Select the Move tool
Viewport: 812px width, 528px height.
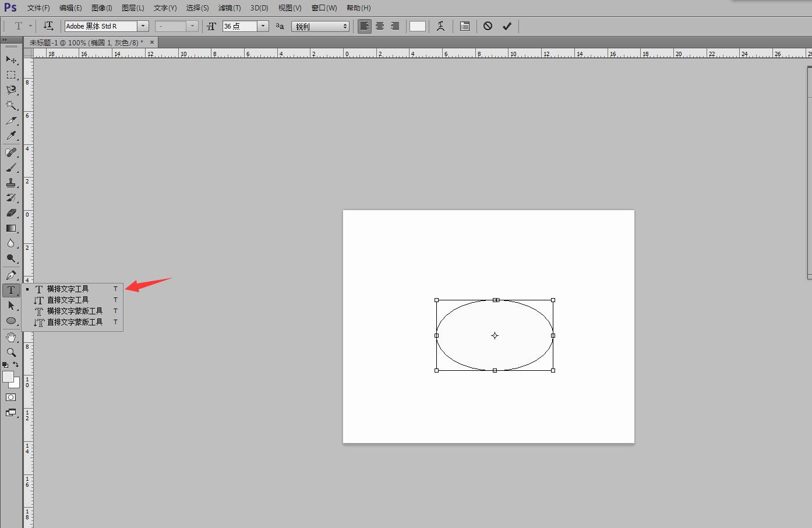click(11, 60)
